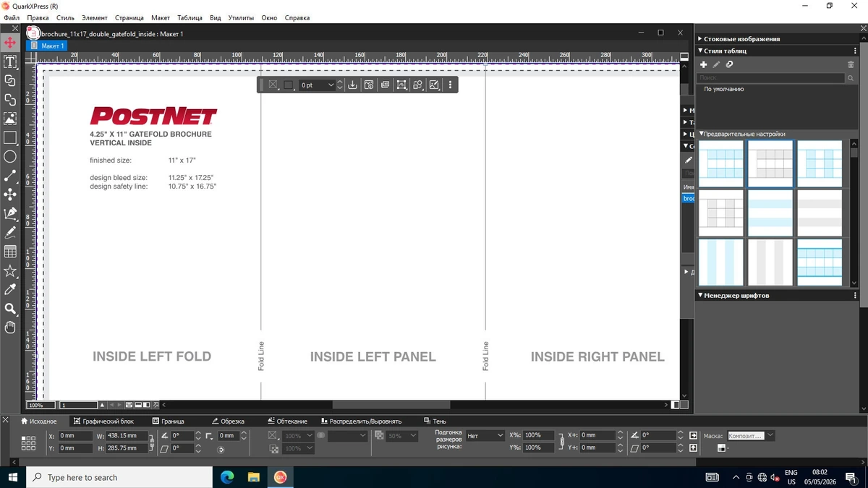This screenshot has height=488, width=868.
Task: Select 'По умолчанию' table style row
Action: tap(777, 89)
